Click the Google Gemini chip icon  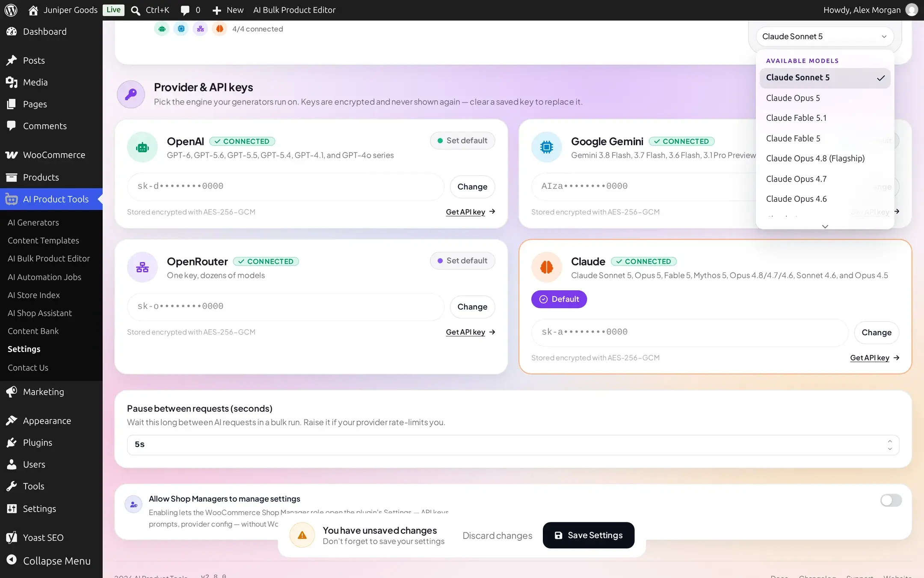pyautogui.click(x=547, y=147)
